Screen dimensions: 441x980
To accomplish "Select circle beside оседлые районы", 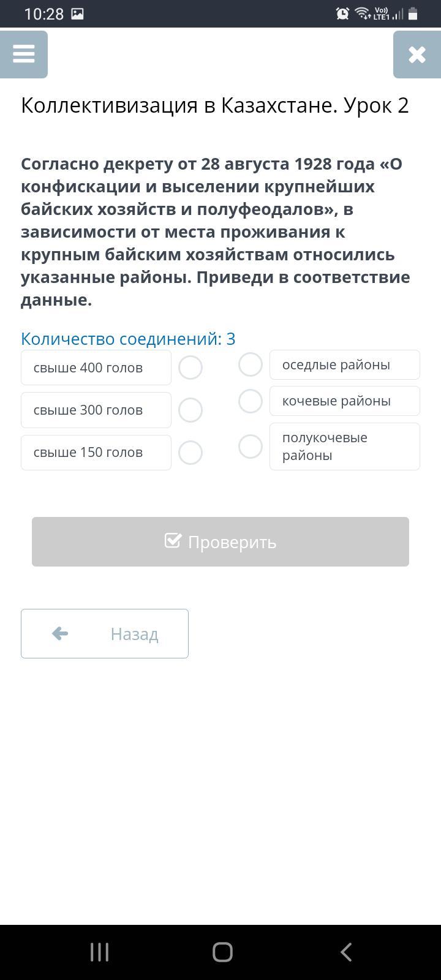I will click(x=251, y=364).
